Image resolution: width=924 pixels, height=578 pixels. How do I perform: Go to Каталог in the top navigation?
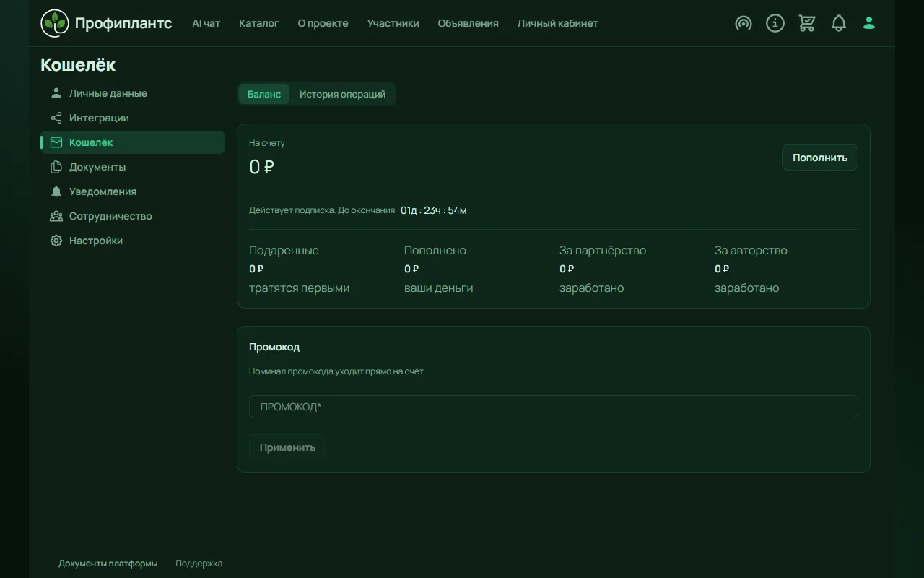tap(259, 23)
